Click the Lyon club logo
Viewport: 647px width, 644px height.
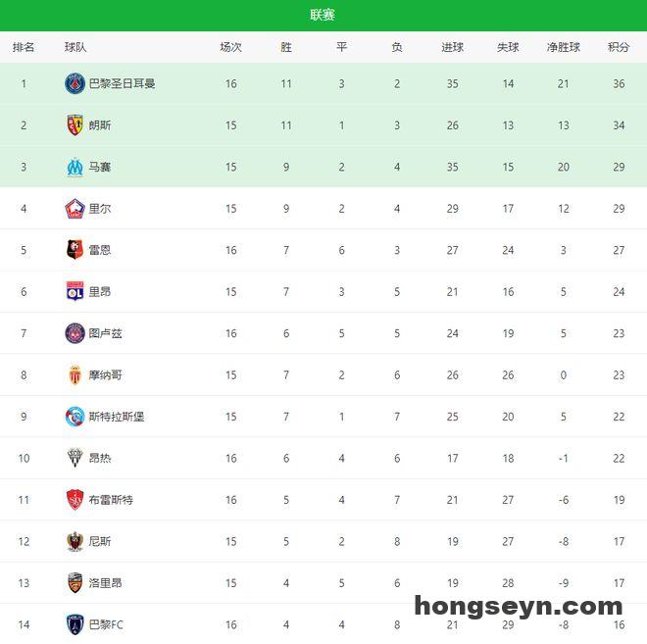coord(75,291)
